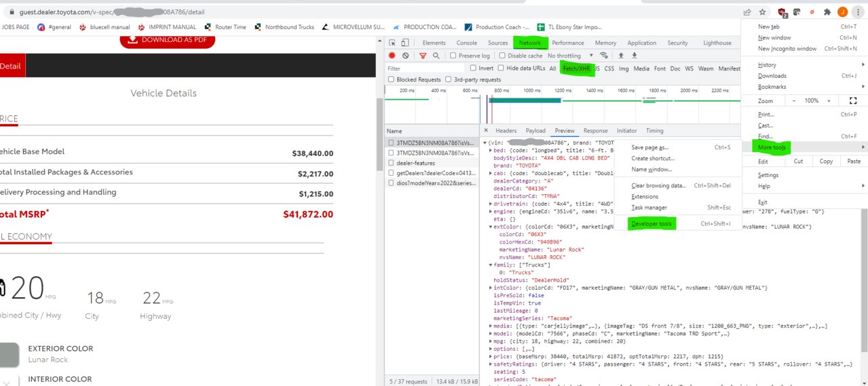
Task: Close the request detail pane with X
Action: click(x=487, y=130)
